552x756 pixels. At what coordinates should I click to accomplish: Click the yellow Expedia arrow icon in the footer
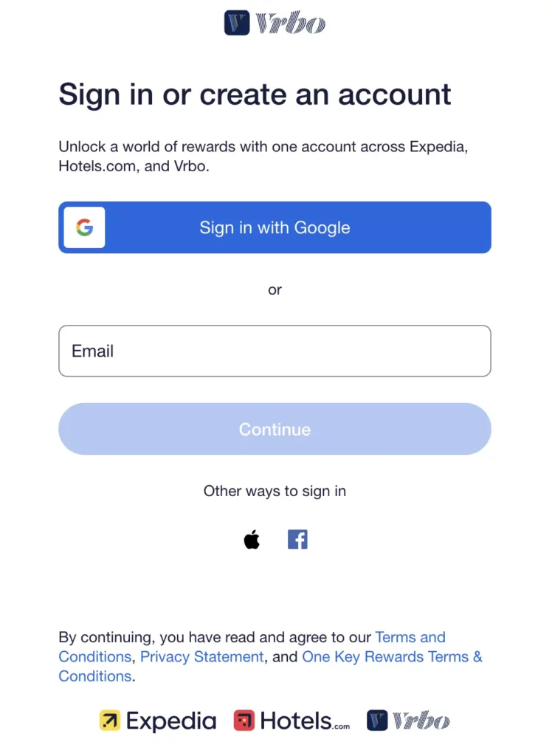tap(110, 721)
